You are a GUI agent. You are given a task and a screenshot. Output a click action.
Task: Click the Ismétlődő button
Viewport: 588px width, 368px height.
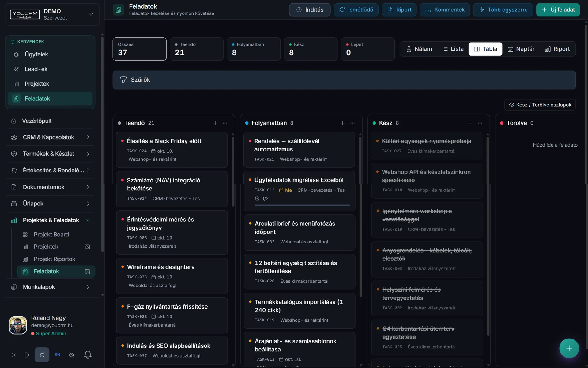point(356,10)
